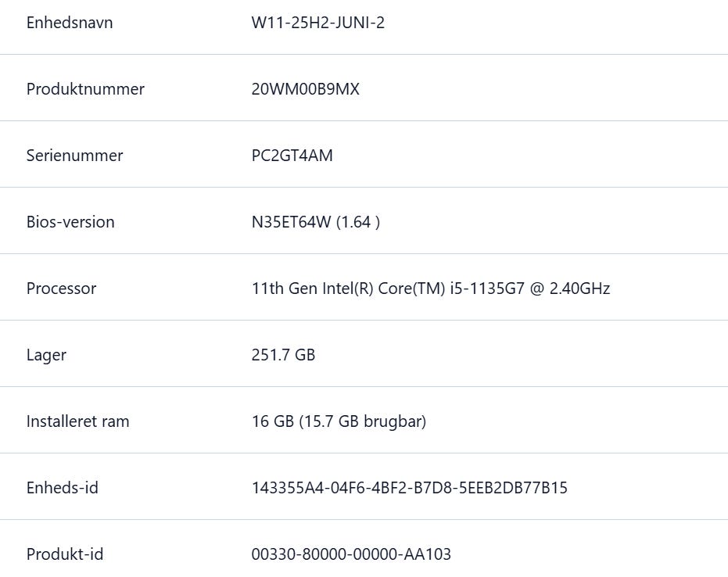Click storage value 251.7 GB
This screenshot has width=728, height=577.
pos(283,355)
